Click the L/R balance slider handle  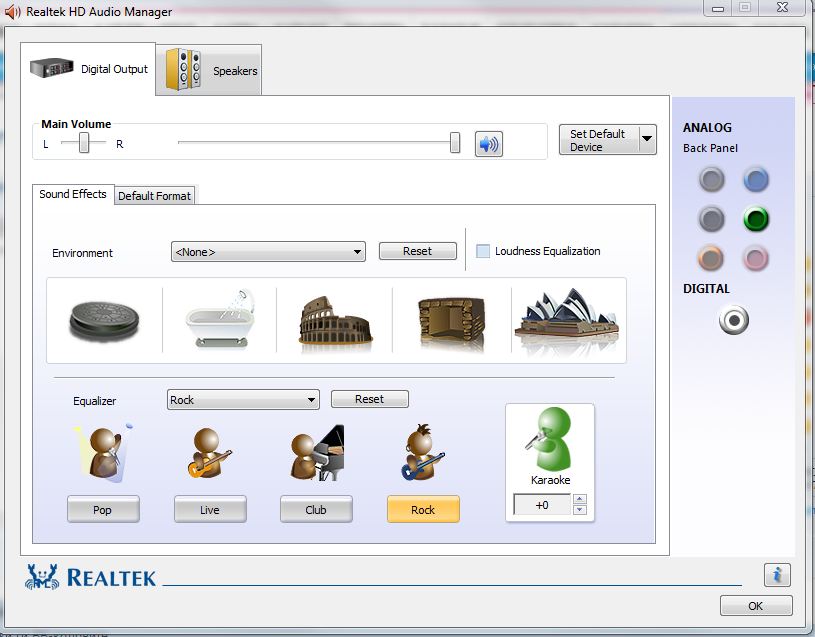click(84, 142)
